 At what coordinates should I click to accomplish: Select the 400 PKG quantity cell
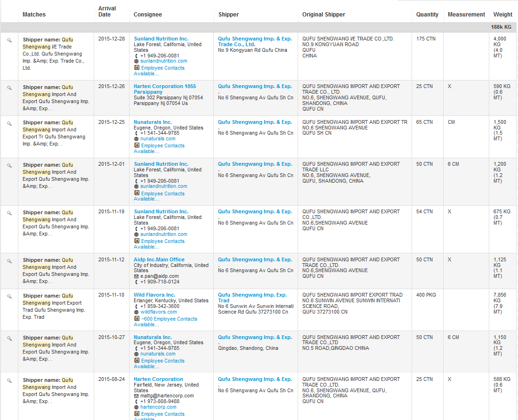[x=426, y=295]
